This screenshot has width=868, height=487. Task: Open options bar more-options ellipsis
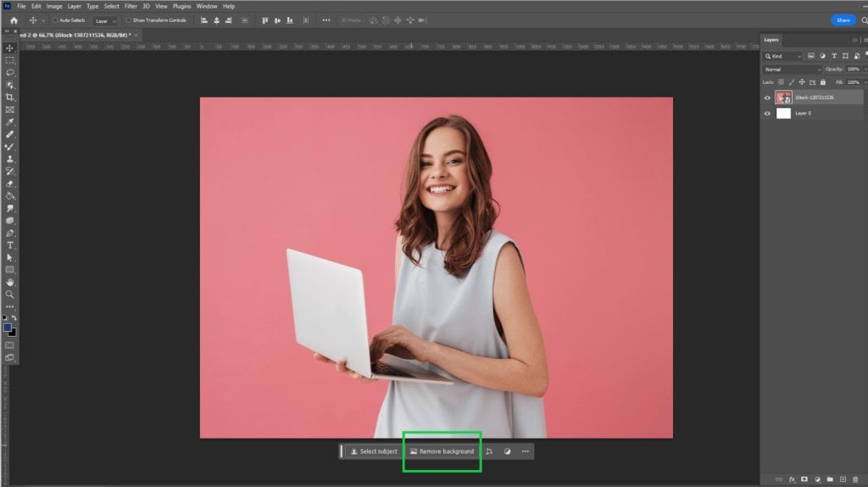pyautogui.click(x=326, y=20)
